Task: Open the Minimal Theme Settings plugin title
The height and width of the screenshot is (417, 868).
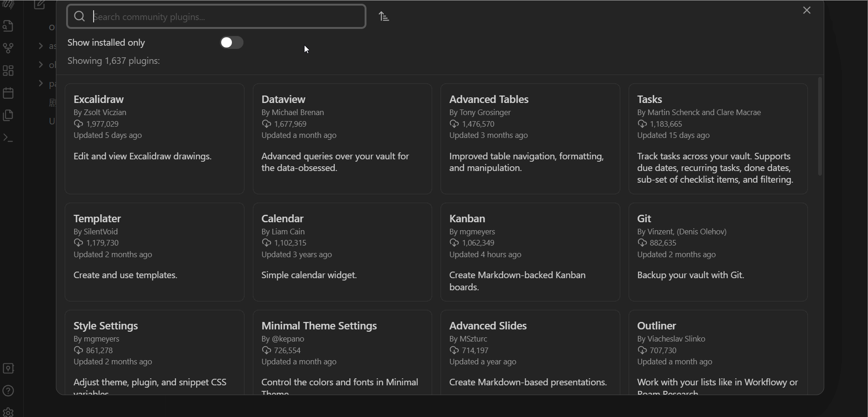Action: pyautogui.click(x=319, y=326)
